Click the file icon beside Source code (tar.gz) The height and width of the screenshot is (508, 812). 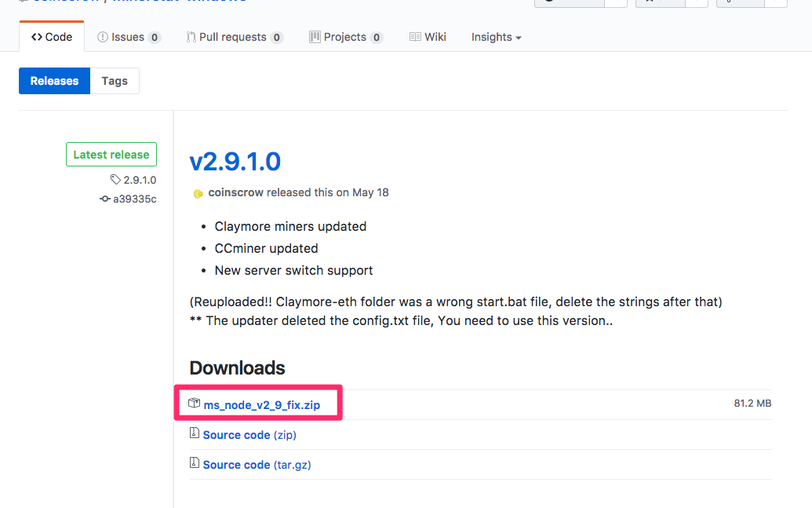pyautogui.click(x=195, y=463)
